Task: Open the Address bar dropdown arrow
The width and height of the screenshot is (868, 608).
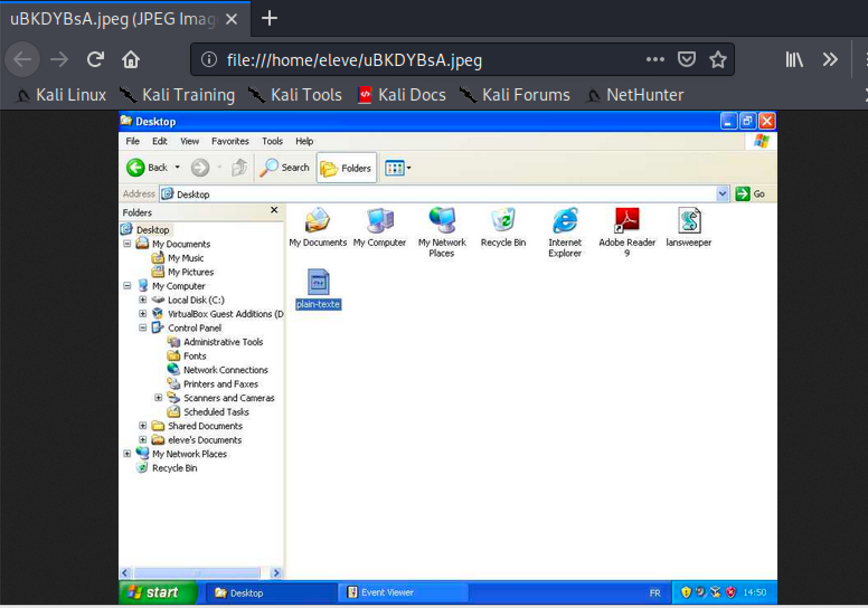Action: pos(723,194)
